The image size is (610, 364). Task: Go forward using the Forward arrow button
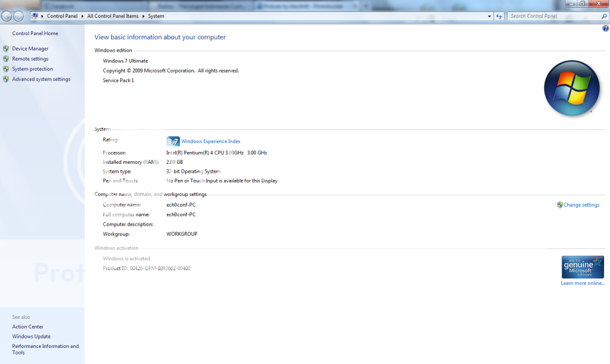18,16
